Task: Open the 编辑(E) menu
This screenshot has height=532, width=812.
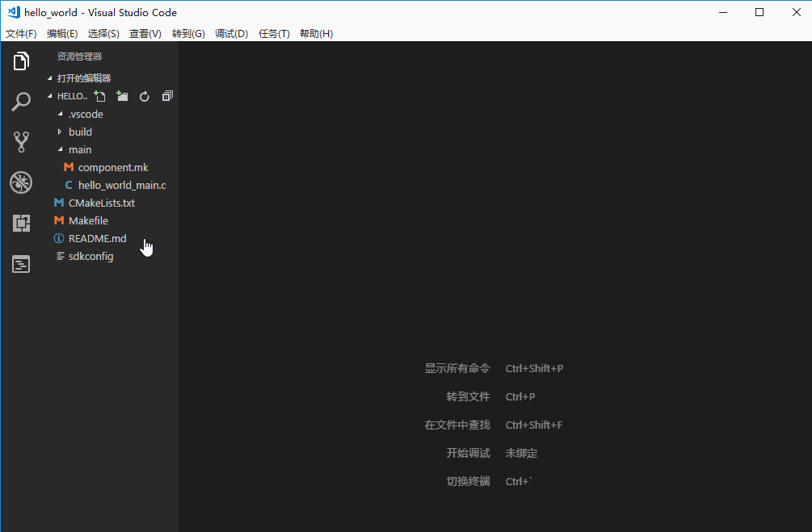Action: point(62,34)
